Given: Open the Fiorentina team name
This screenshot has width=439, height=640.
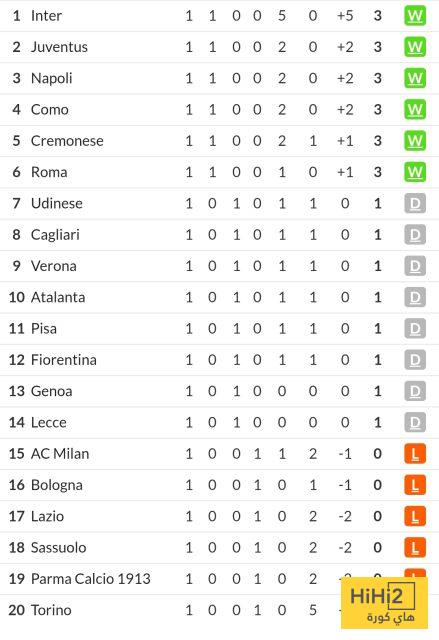Looking at the screenshot, I should coord(64,360).
